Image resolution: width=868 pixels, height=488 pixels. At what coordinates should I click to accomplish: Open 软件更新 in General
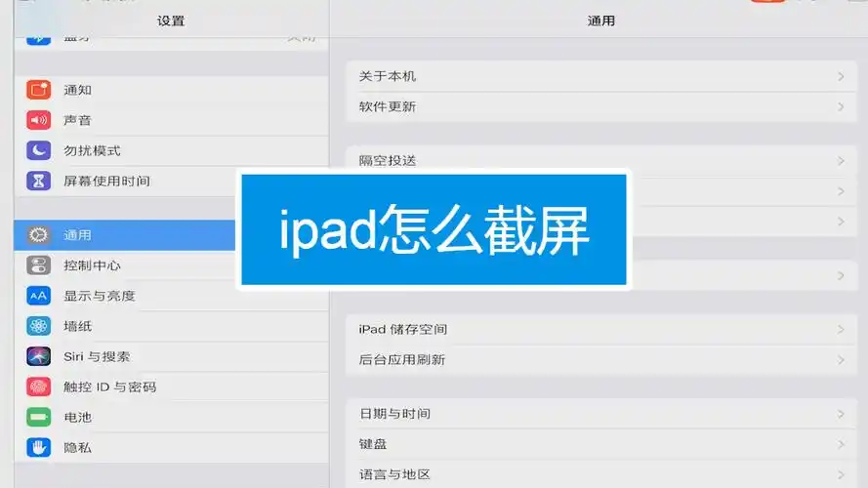[601, 106]
